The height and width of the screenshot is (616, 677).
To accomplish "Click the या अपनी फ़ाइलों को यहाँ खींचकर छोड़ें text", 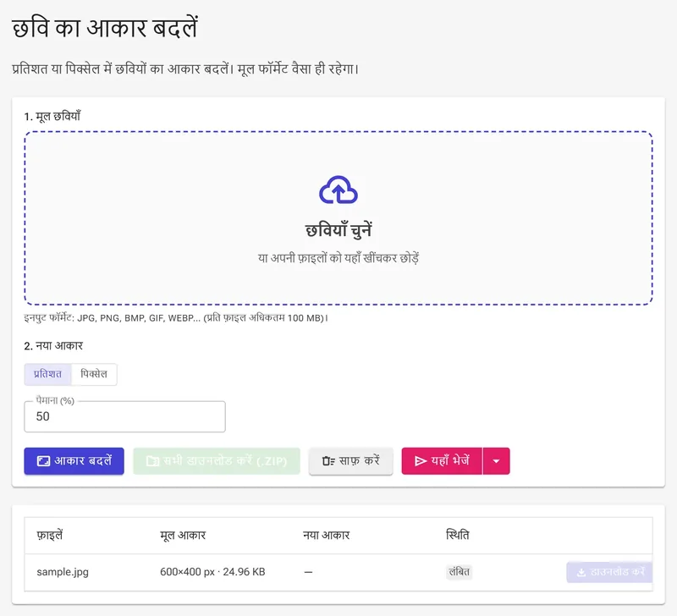I will (x=338, y=258).
